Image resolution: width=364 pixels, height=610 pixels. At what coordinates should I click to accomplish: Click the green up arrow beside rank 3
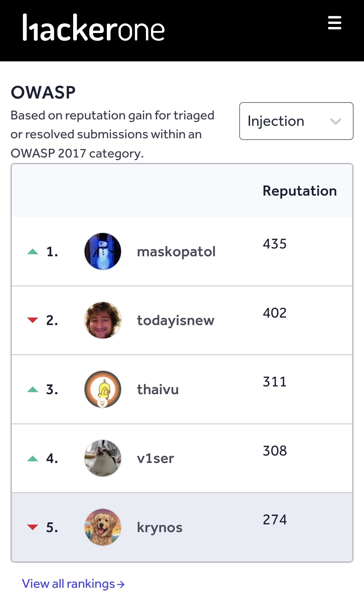click(x=33, y=389)
